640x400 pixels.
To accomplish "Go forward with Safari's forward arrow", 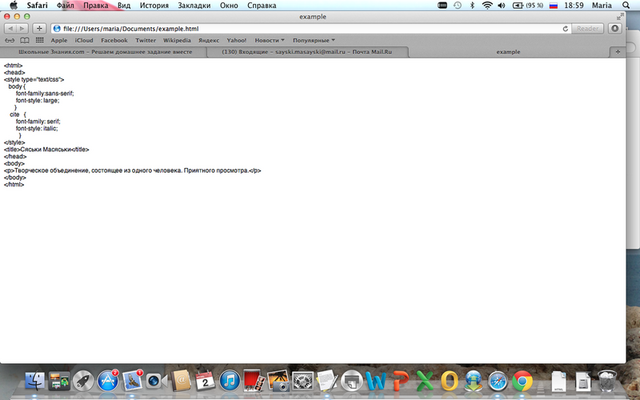I will pyautogui.click(x=22, y=29).
